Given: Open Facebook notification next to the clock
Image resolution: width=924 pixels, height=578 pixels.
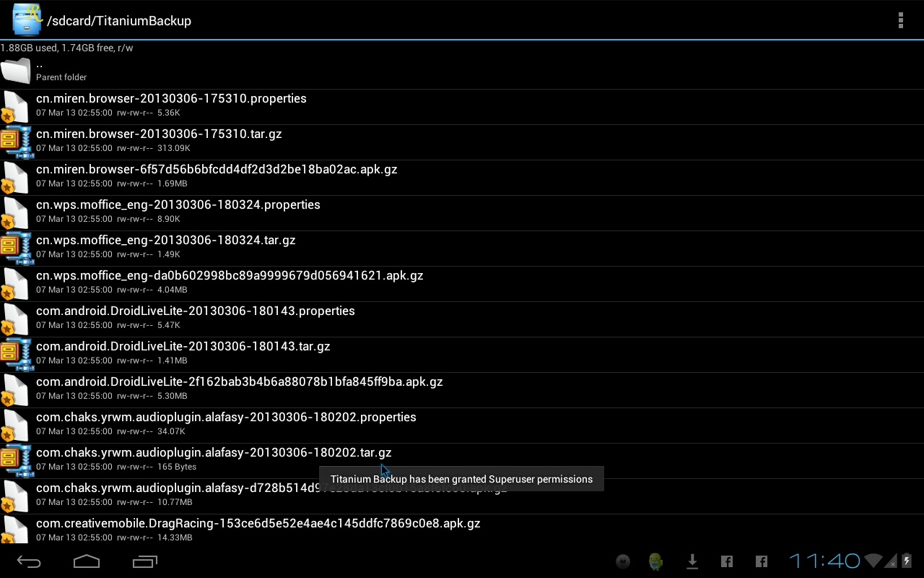Looking at the screenshot, I should 762,561.
